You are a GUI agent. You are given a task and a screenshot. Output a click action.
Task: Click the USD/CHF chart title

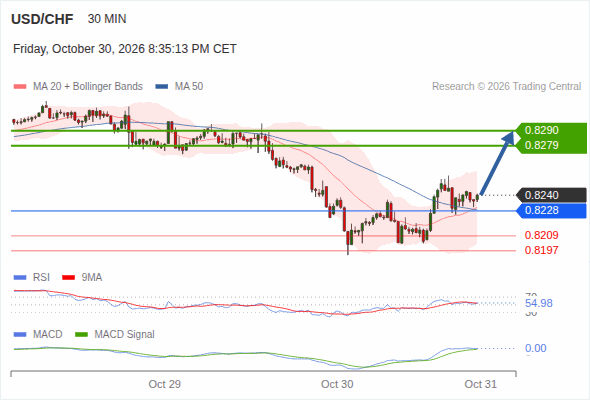[x=42, y=19]
